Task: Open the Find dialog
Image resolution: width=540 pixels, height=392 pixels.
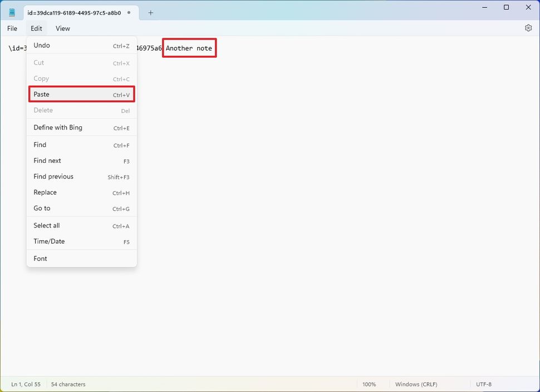Action: point(81,145)
